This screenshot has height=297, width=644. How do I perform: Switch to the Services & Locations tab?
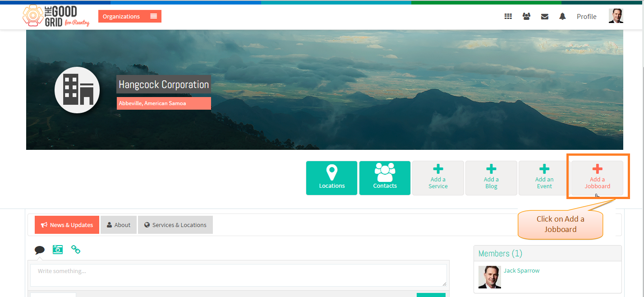[x=175, y=225]
